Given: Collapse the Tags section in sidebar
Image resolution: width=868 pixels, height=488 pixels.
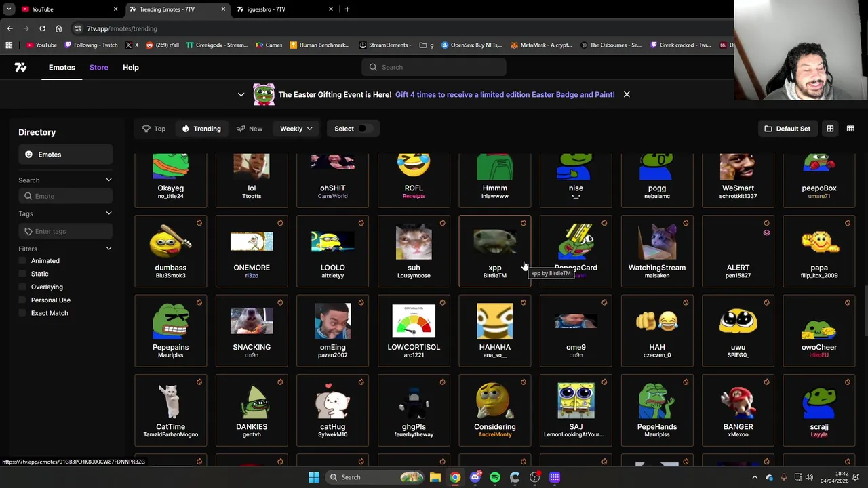Looking at the screenshot, I should point(108,213).
